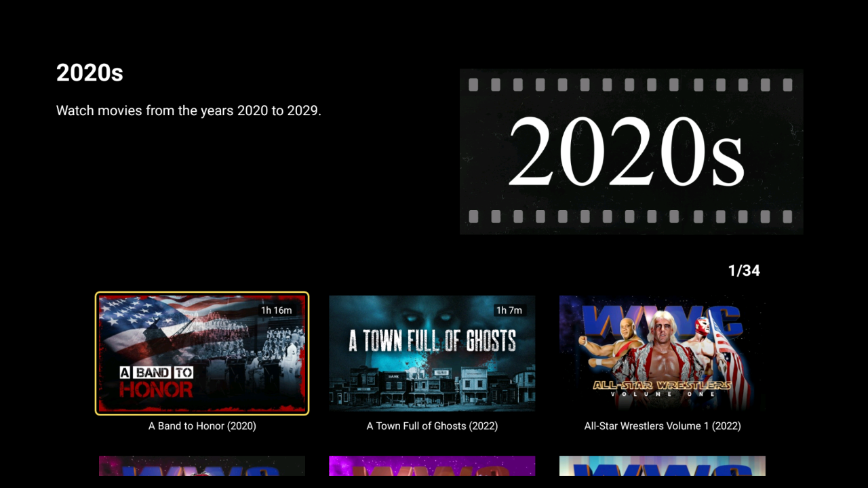Click the category description text
The image size is (868, 488).
point(189,110)
